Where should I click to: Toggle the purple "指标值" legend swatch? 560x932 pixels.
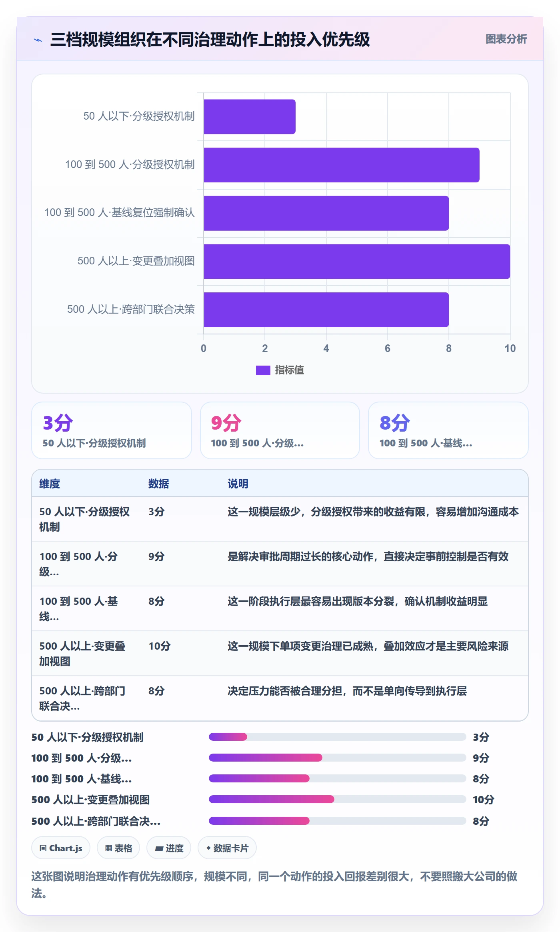(263, 370)
